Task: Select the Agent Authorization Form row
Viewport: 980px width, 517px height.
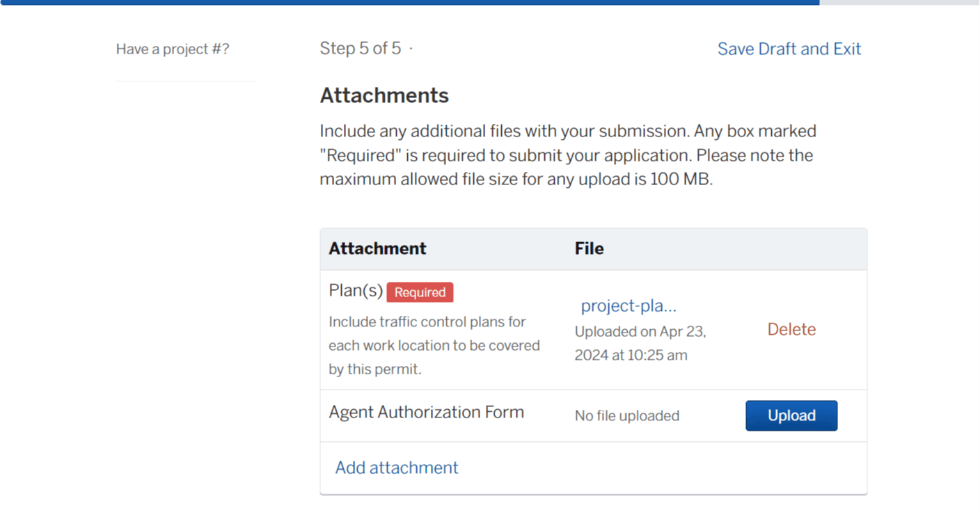Action: (x=426, y=412)
